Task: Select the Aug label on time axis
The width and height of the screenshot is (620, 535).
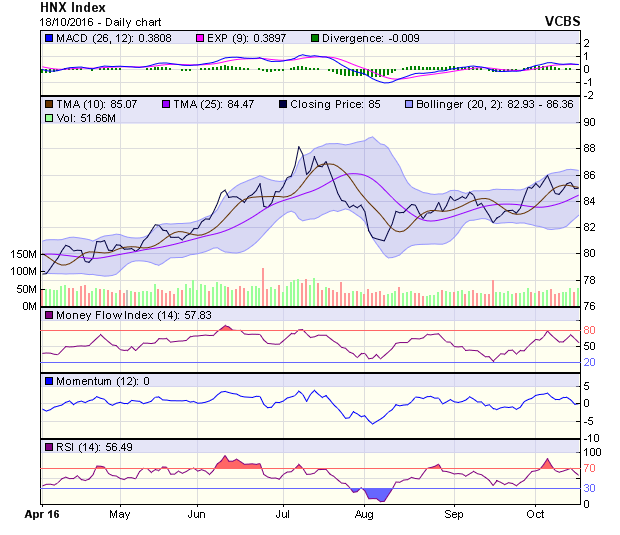Action: [364, 515]
